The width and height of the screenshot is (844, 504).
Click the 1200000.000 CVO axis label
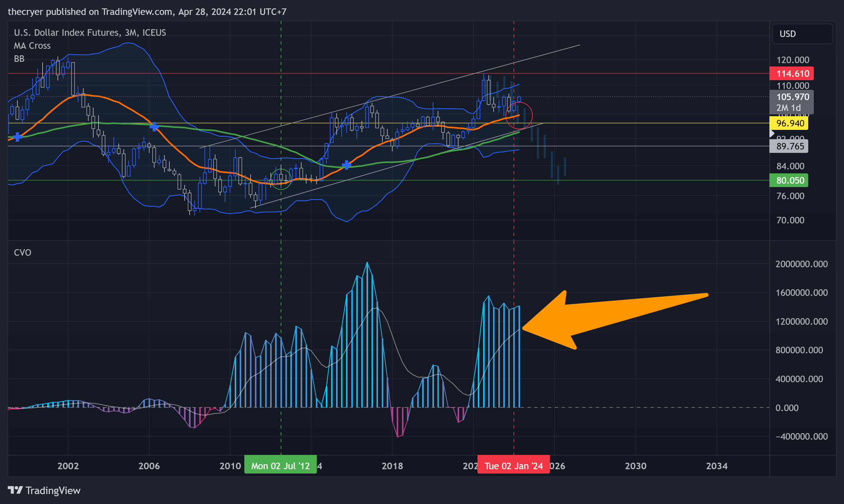coord(801,321)
